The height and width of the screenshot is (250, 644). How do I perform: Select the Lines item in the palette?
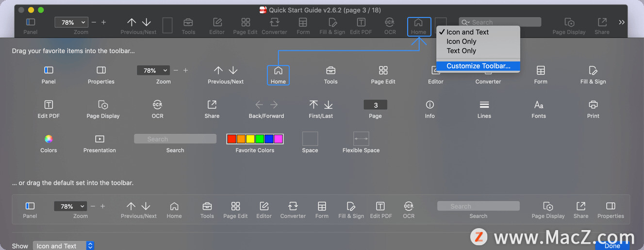pos(484,109)
